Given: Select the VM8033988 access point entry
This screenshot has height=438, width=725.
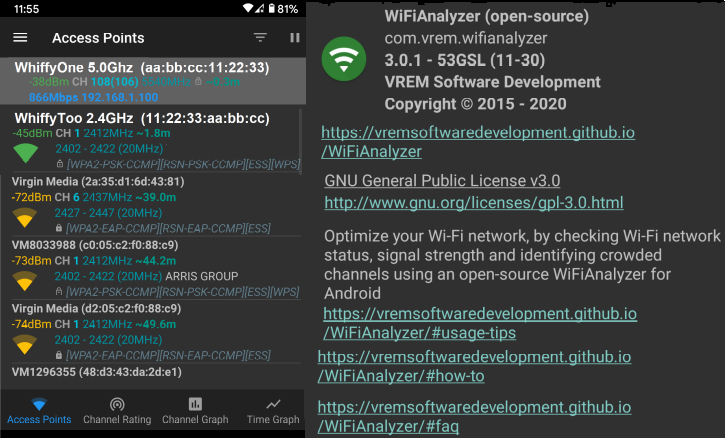Looking at the screenshot, I should pyautogui.click(x=151, y=268).
